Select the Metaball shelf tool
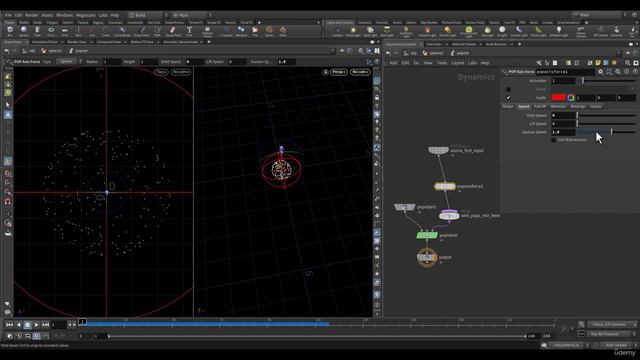This screenshot has height=360, width=640. click(241, 31)
